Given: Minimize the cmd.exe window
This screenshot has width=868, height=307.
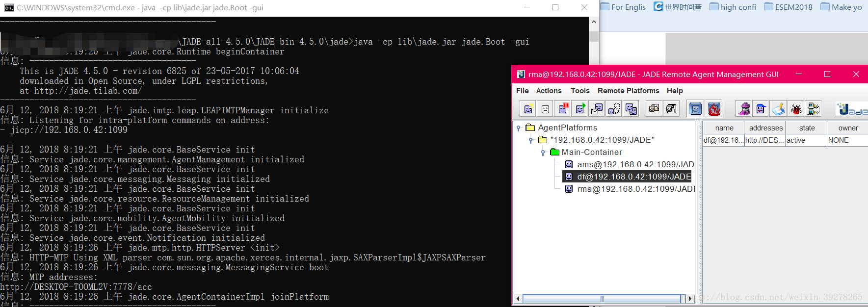Looking at the screenshot, I should click(527, 8).
